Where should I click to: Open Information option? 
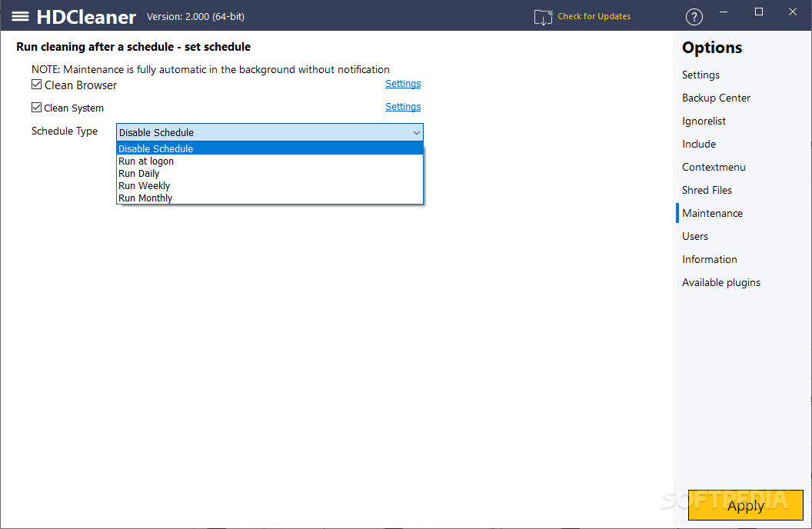(x=709, y=259)
